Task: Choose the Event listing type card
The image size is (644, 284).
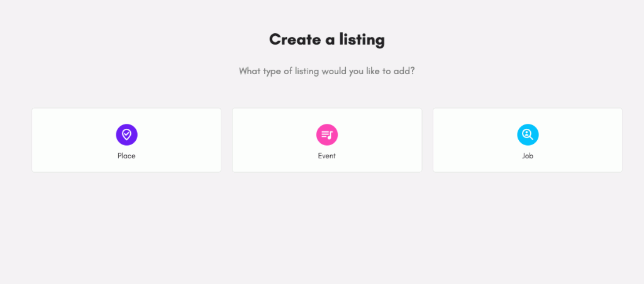Action: click(x=327, y=140)
